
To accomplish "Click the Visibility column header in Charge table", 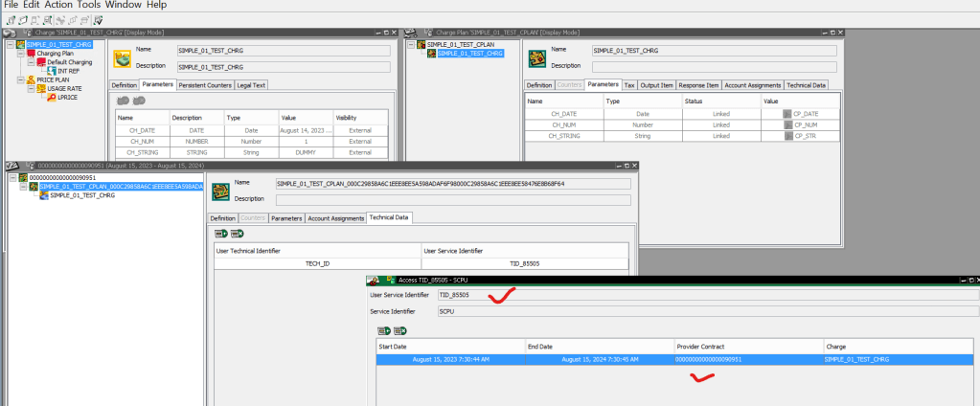I will pyautogui.click(x=360, y=118).
